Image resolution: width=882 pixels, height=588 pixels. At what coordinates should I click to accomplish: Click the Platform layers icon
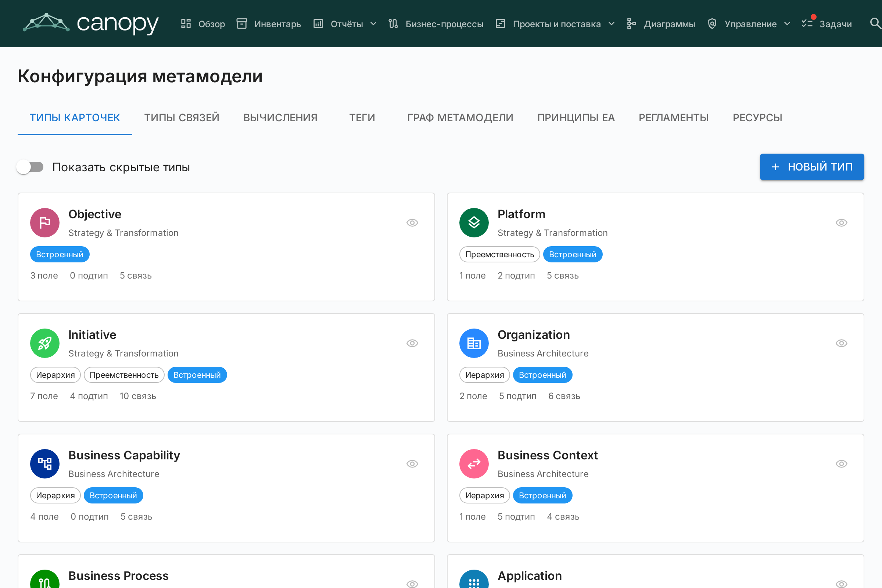[x=474, y=223]
